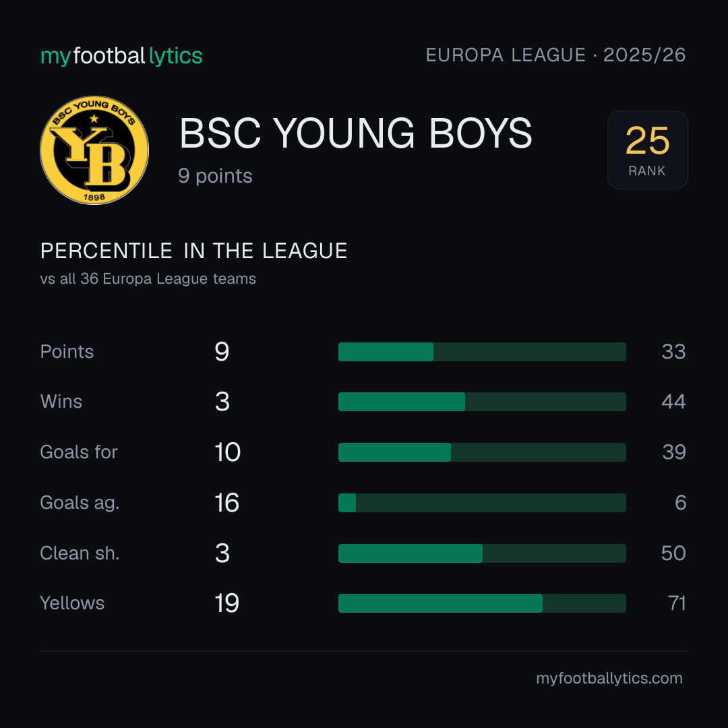Click the myfootballytics logo

tap(121, 56)
